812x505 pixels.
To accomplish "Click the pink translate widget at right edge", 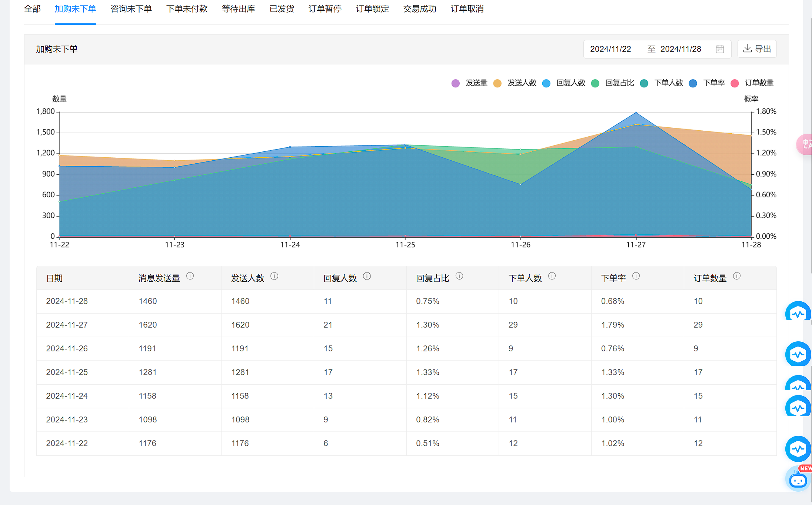I will (805, 144).
